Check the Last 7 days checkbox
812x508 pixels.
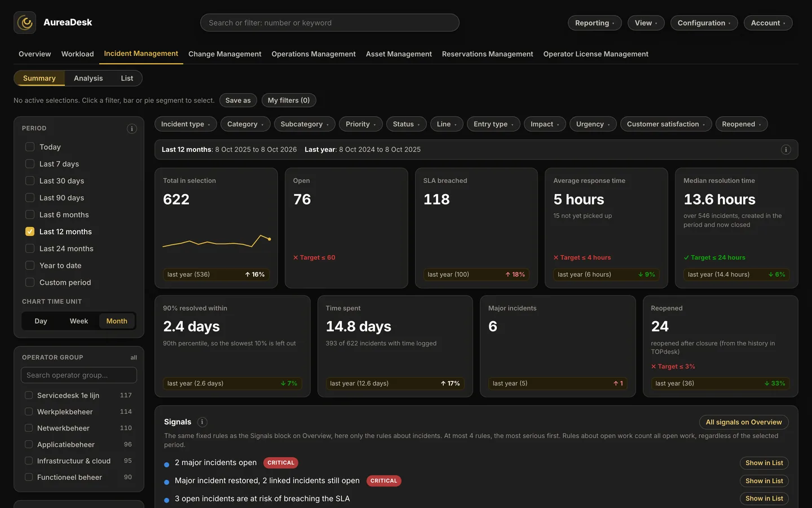tap(30, 164)
